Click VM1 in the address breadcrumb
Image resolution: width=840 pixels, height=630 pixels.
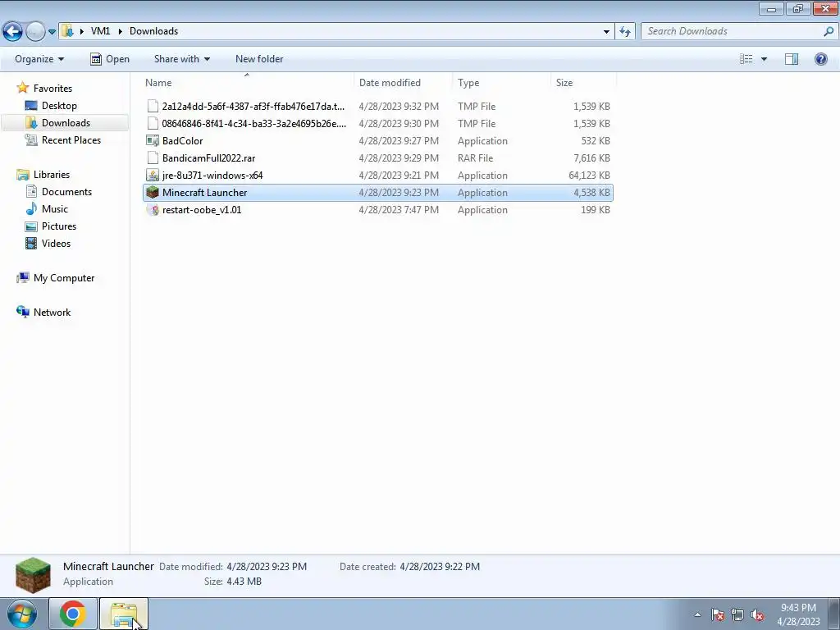100,31
